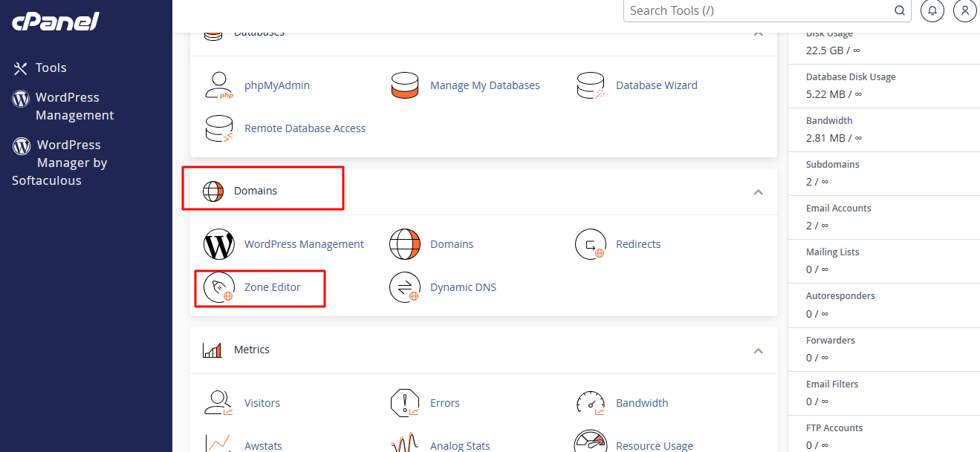The height and width of the screenshot is (452, 980).
Task: Collapse the Metrics section with its chevron
Action: tap(759, 350)
